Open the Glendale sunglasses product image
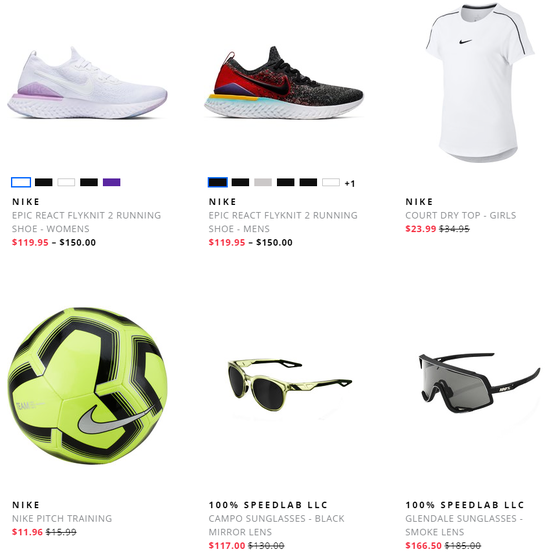The width and height of the screenshot is (550, 556). (x=479, y=383)
